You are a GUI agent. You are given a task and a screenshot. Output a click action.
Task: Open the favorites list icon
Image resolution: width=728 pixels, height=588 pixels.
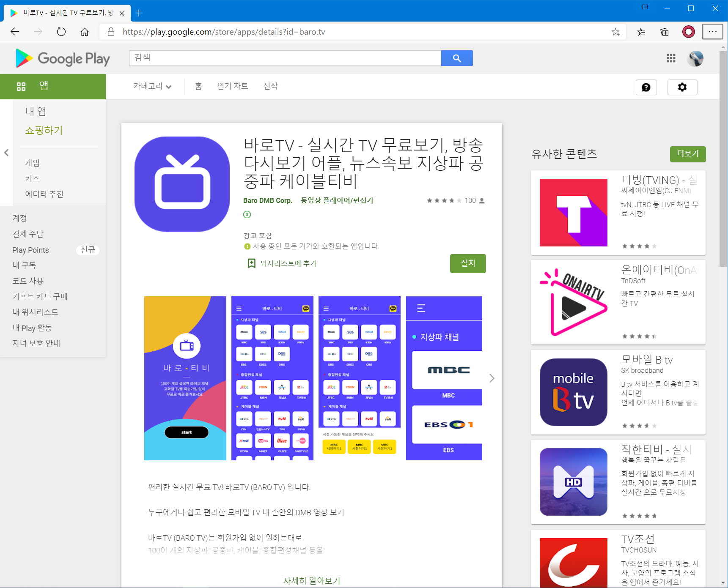(x=641, y=32)
